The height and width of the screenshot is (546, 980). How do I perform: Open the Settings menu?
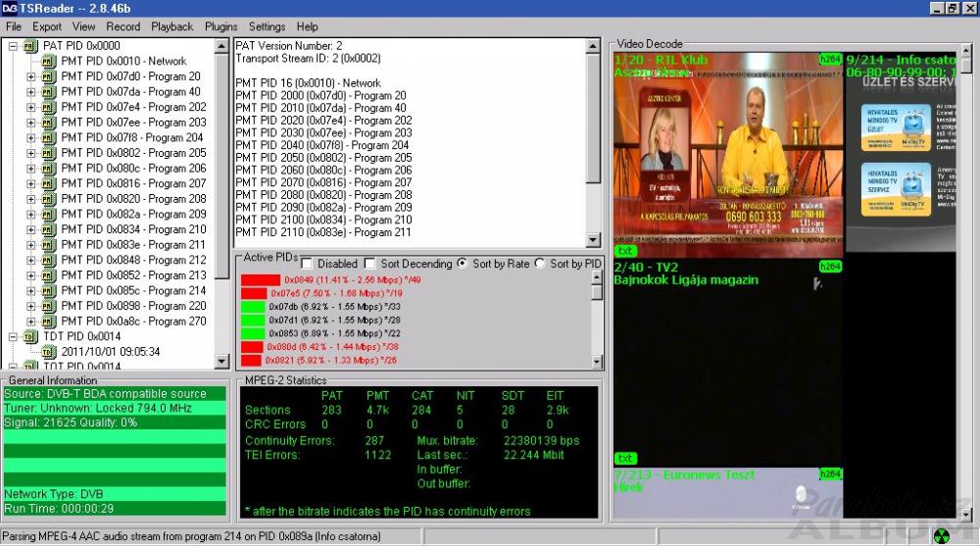pos(267,26)
